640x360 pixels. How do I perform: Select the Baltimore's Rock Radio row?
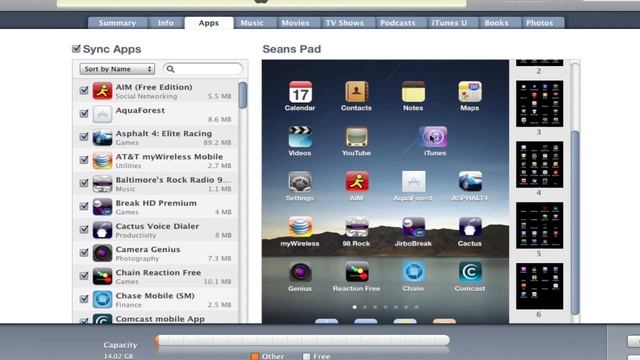156,183
